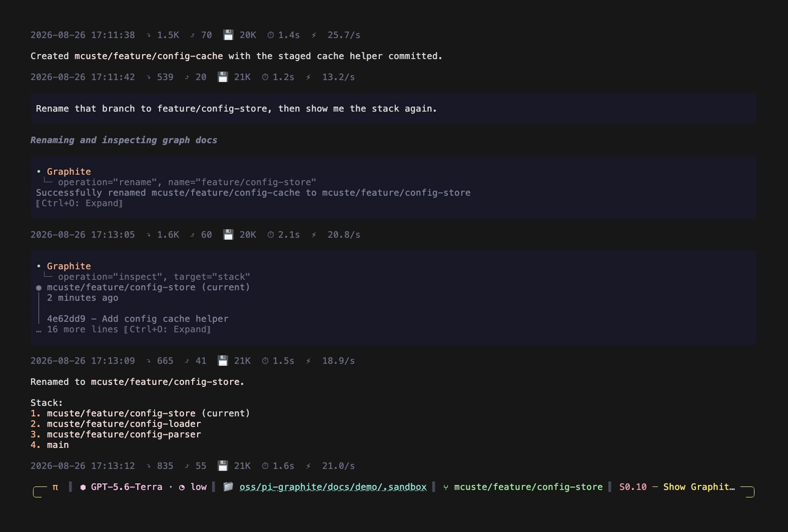Click the clock icon beside 1.4s
The height and width of the screenshot is (532, 788).
(x=270, y=35)
